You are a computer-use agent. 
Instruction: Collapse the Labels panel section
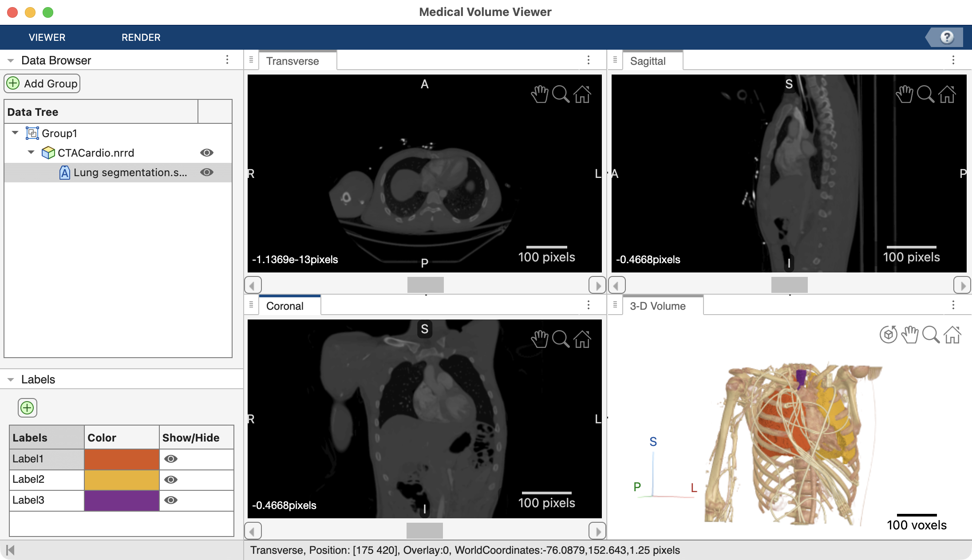click(x=10, y=379)
